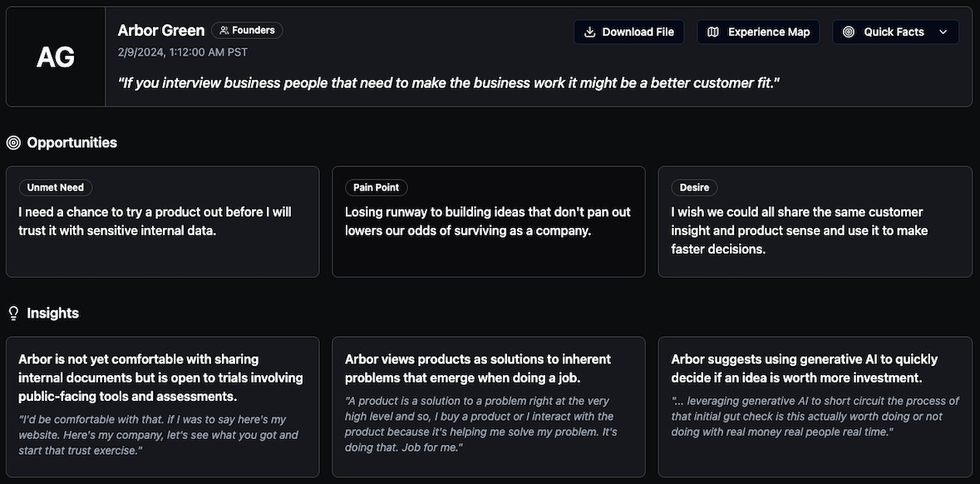Click the target icon in Quick Facts

click(848, 32)
